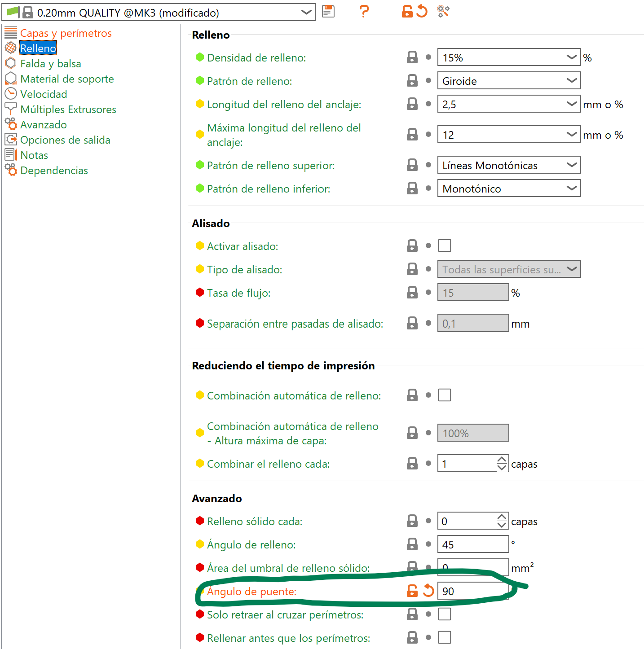Toggle Combinación automática de relleno checkbox
The width and height of the screenshot is (644, 649).
[x=445, y=395]
